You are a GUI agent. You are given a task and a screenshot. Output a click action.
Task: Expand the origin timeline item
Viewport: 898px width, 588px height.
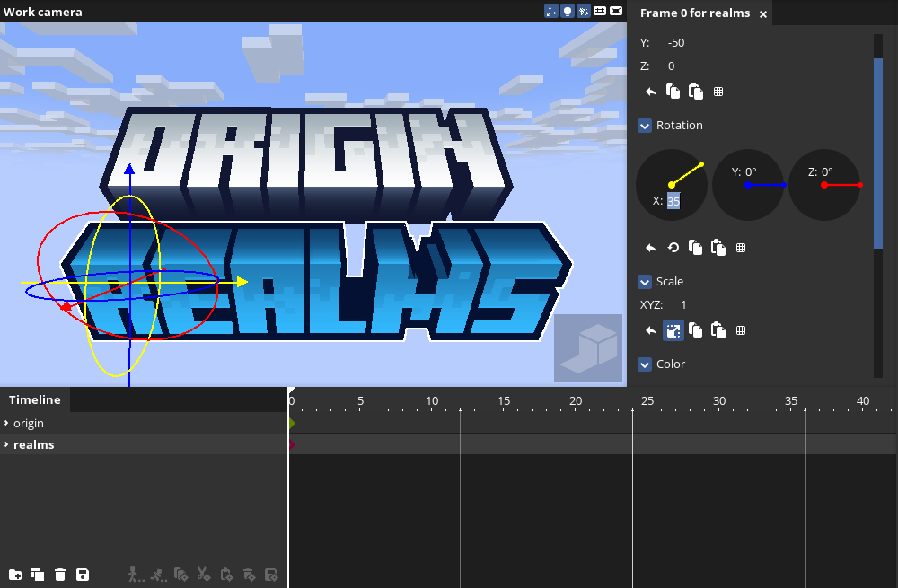(x=7, y=423)
